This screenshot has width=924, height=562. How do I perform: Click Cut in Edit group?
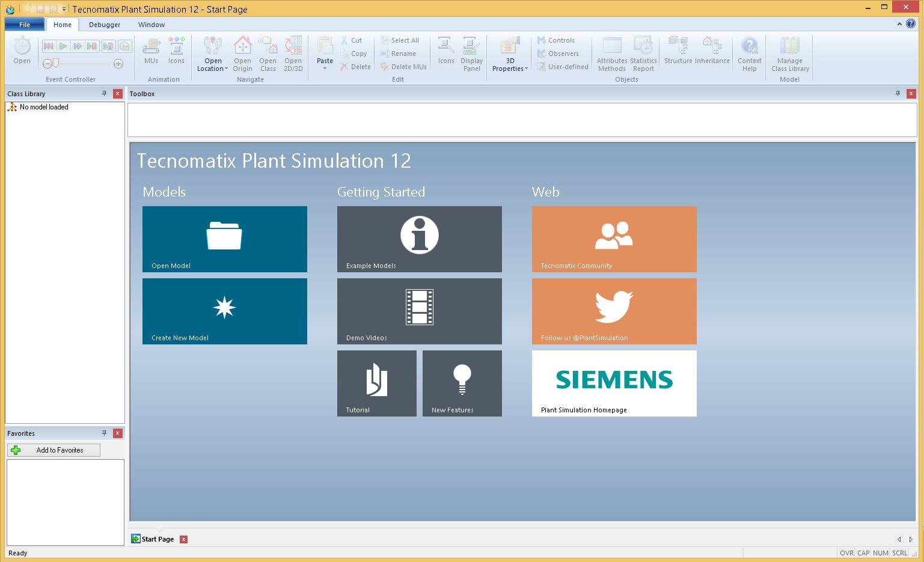(351, 40)
